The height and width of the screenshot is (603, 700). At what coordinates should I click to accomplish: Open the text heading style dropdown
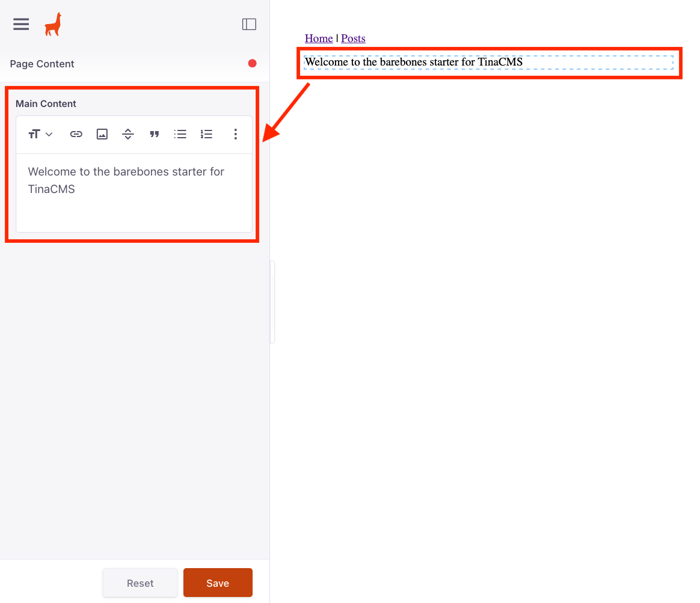41,134
